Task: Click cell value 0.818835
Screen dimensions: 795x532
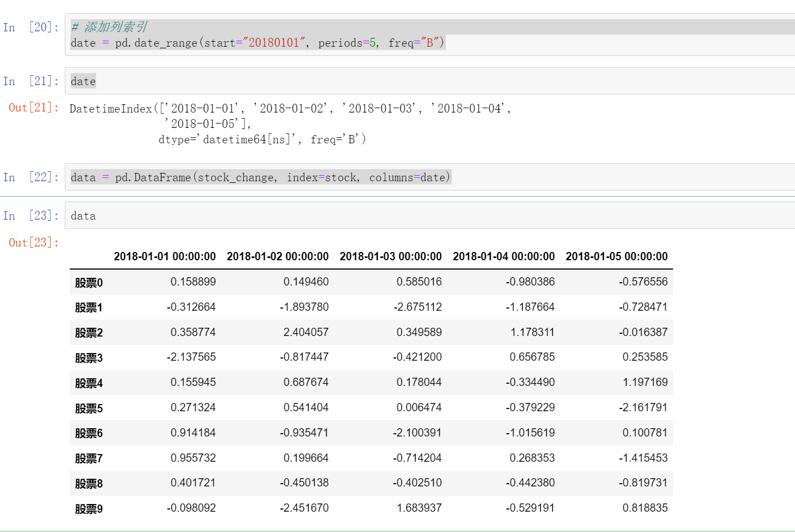Action: [x=646, y=508]
